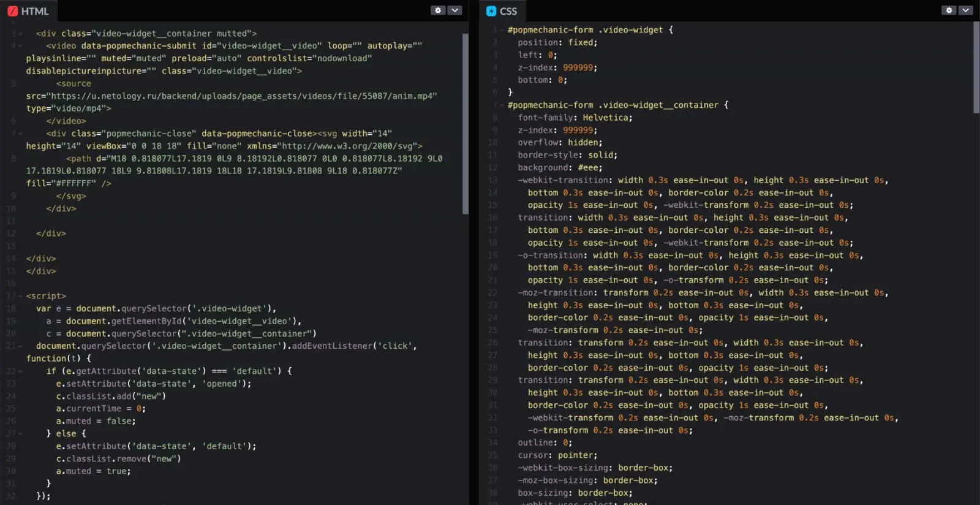
Task: Click the 'fill="#FFFFFF" />' line
Action: tap(69, 184)
